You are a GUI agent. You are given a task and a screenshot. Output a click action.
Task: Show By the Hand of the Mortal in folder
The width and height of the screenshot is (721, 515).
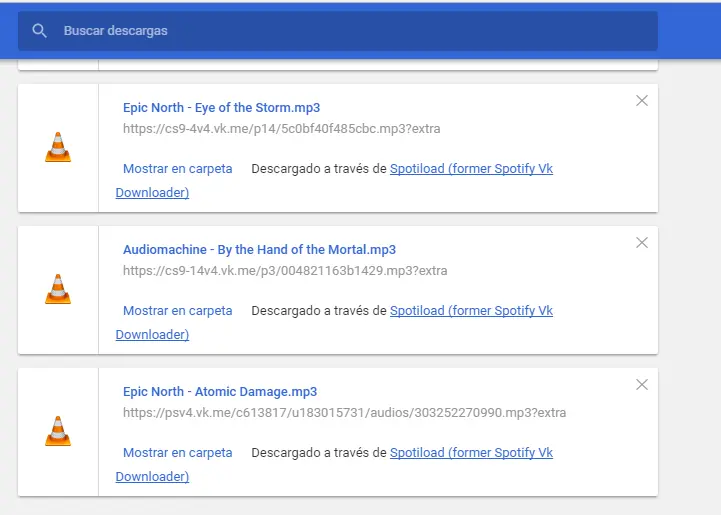tap(177, 311)
